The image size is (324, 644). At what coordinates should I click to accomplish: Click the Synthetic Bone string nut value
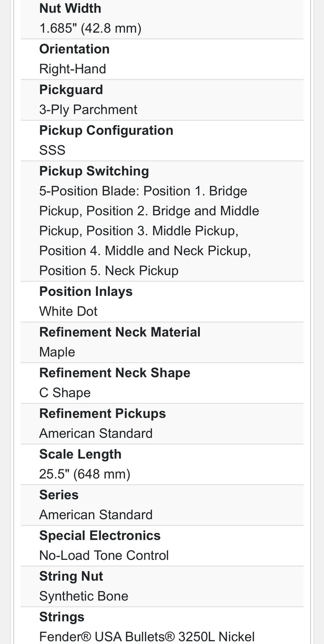(x=83, y=597)
